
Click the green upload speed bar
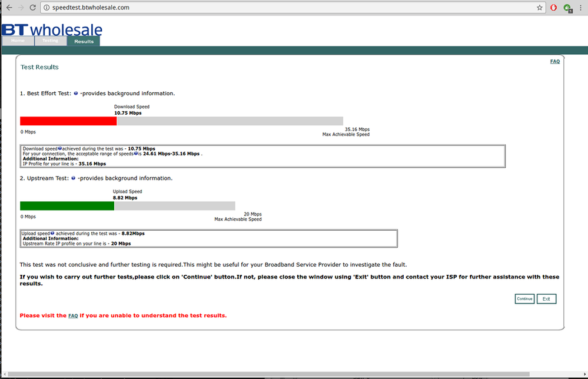click(67, 206)
